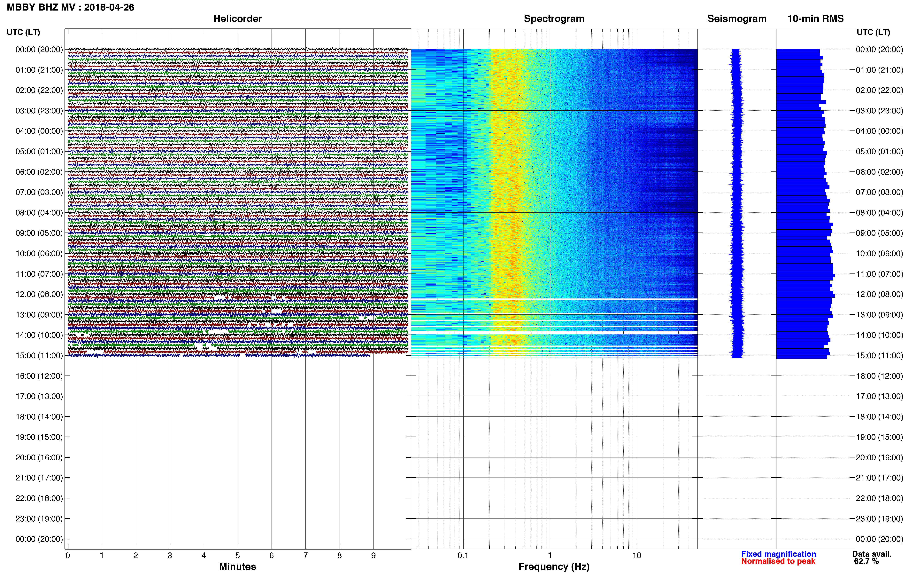This screenshot has height=578, width=924.
Task: Click the left '09:00 (05:00)' time label
Action: (39, 233)
